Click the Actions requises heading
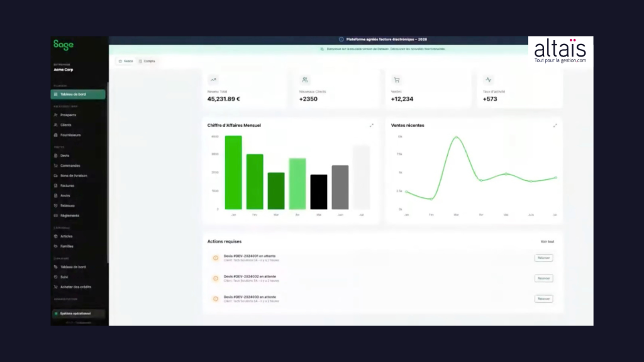This screenshot has height=362, width=644. [225, 242]
